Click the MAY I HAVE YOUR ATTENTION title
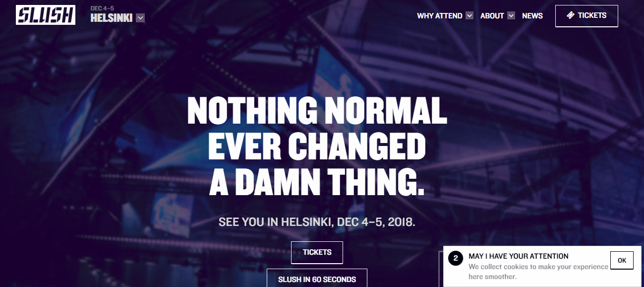 [x=518, y=256]
